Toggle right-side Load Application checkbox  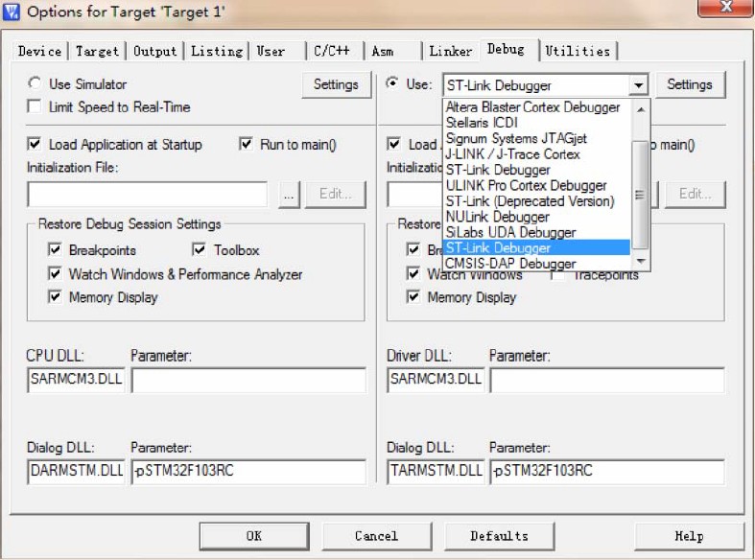[x=394, y=144]
